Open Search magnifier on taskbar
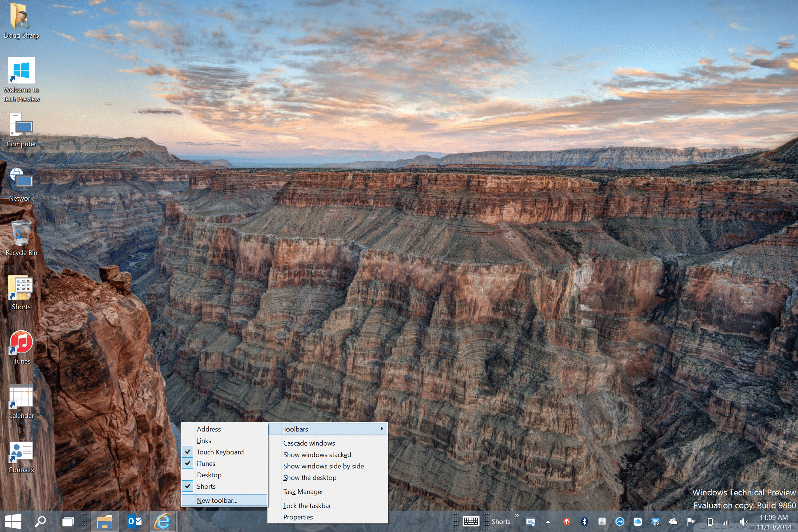 [40, 521]
